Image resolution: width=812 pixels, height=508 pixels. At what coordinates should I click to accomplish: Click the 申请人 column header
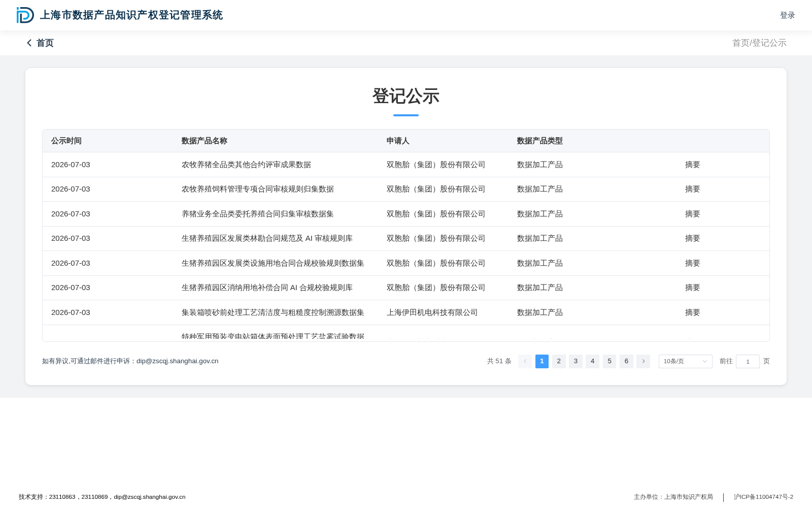pos(398,141)
